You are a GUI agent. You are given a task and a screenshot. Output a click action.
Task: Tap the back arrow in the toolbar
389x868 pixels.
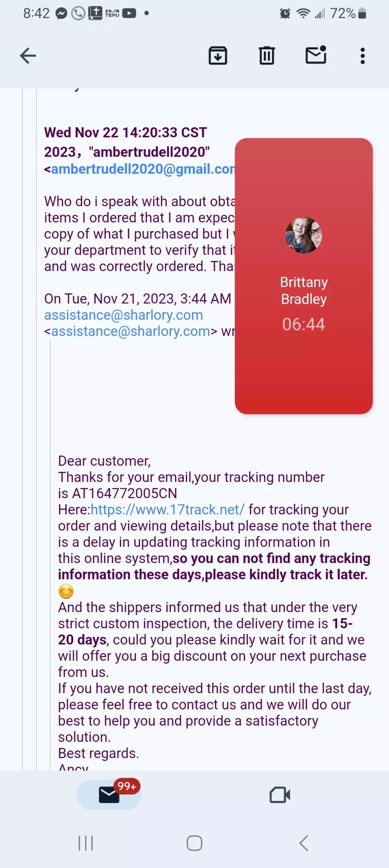click(28, 56)
